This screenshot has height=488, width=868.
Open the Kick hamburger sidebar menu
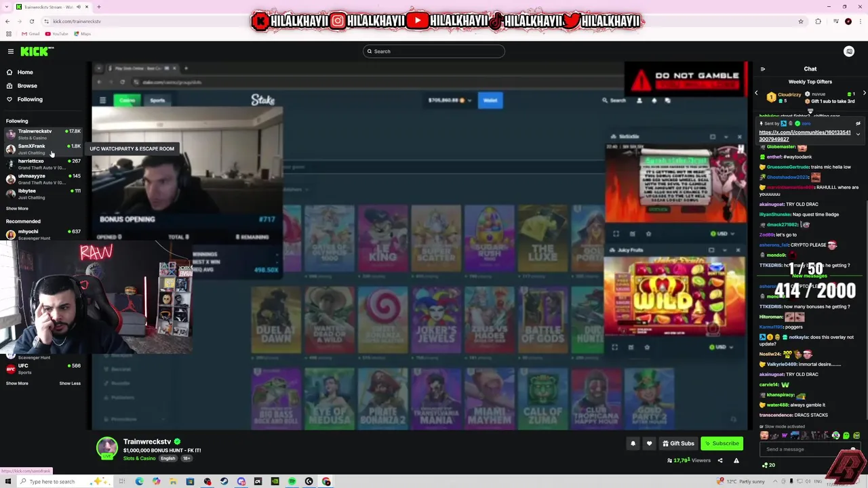click(x=10, y=52)
